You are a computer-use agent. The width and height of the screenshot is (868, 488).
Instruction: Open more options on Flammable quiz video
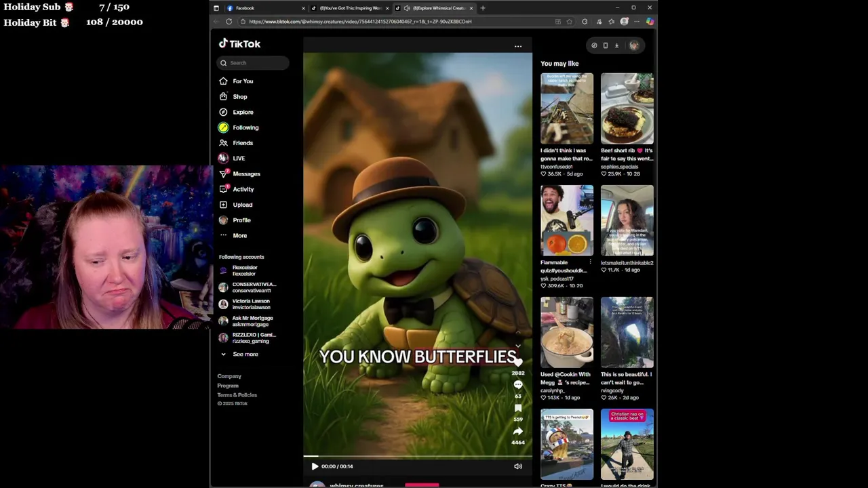(x=590, y=262)
